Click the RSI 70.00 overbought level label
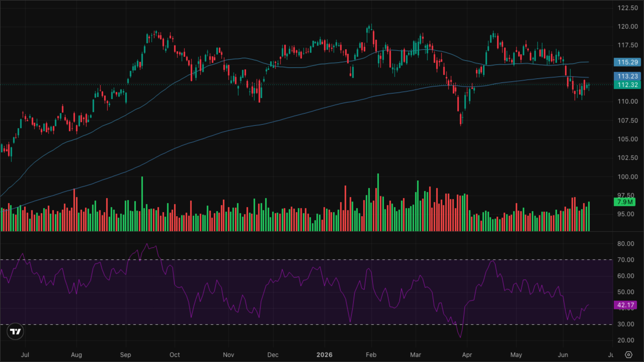Image resolution: width=644 pixels, height=362 pixels. 626,260
